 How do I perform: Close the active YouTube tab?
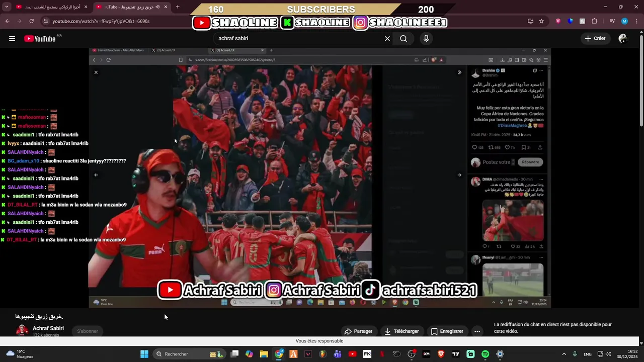pyautogui.click(x=166, y=7)
